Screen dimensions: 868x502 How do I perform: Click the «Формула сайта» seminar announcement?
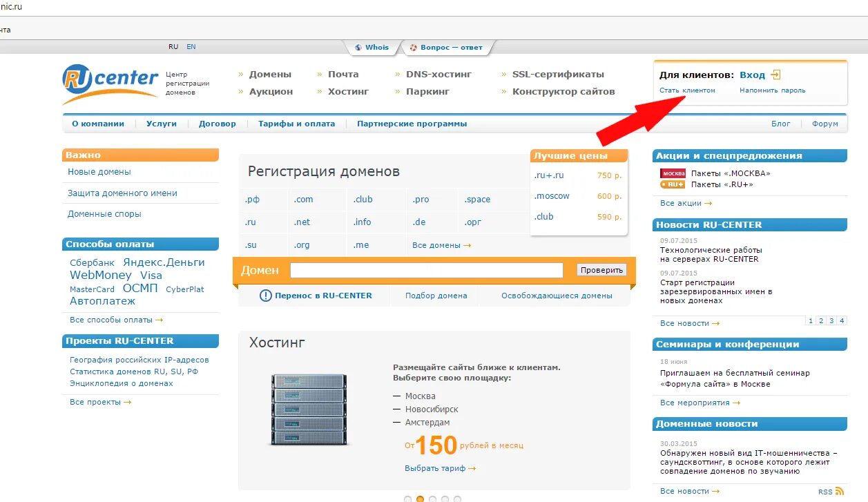[x=735, y=378]
